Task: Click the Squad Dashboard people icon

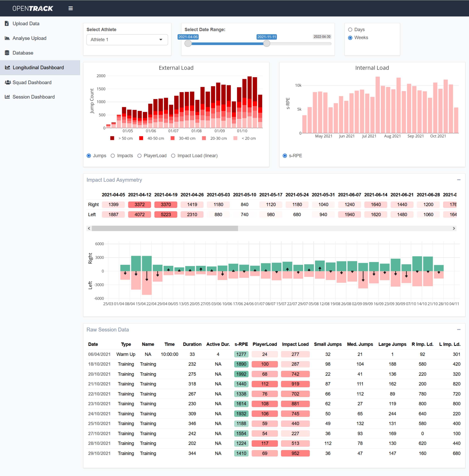Action: tap(8, 82)
